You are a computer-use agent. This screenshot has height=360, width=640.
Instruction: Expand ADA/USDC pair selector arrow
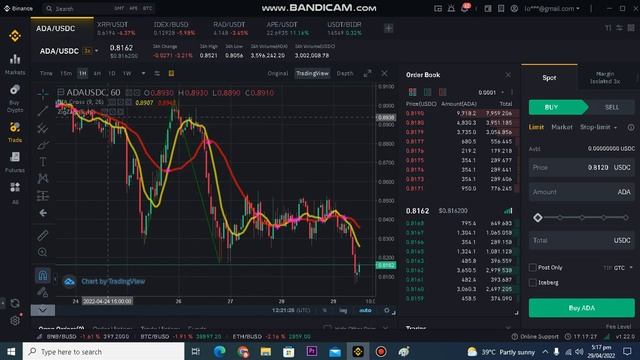(96, 51)
